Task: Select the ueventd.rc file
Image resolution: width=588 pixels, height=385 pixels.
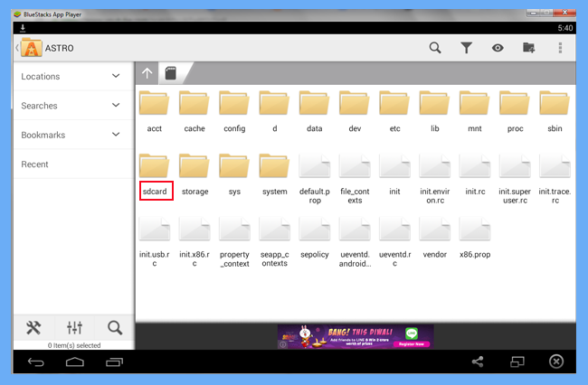Action: coord(395,242)
